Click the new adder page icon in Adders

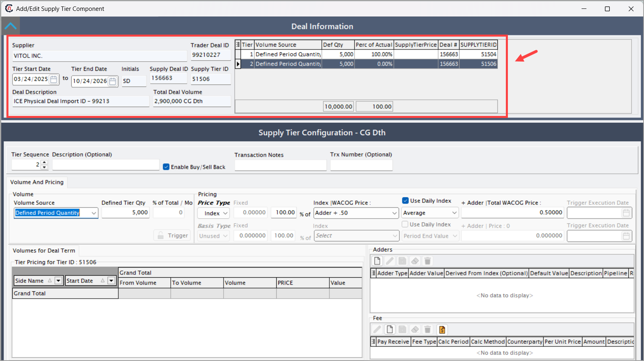(377, 261)
